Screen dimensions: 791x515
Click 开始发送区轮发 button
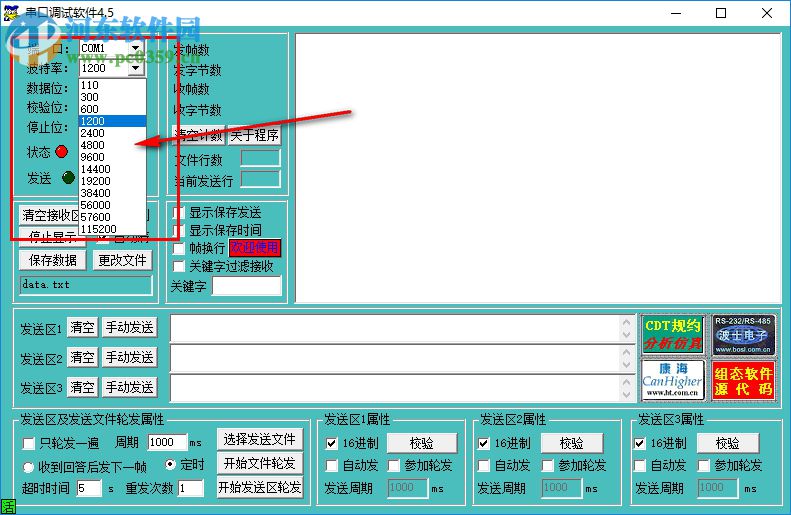(260, 487)
